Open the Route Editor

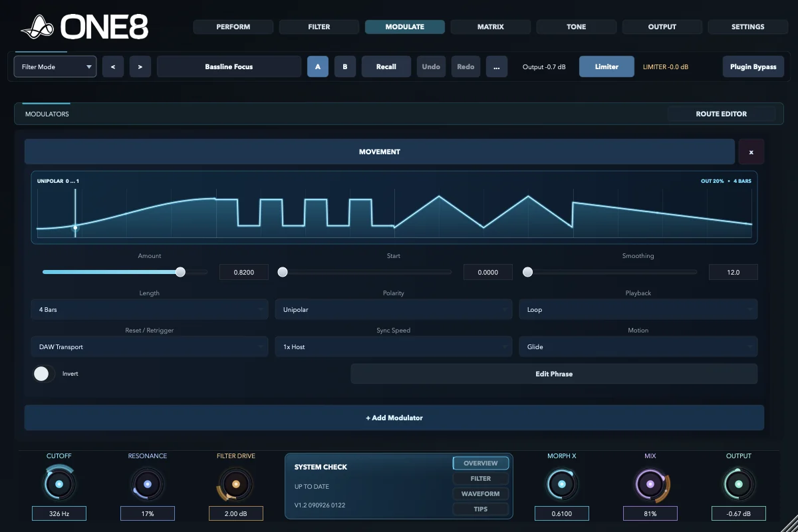click(722, 114)
